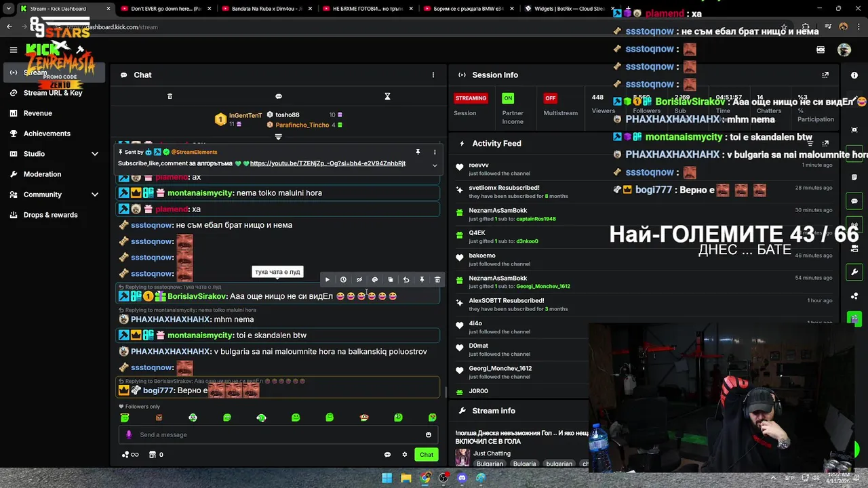Open the hamburger menu in Kick dashboard
Viewport: 868px width, 488px height.
point(13,49)
